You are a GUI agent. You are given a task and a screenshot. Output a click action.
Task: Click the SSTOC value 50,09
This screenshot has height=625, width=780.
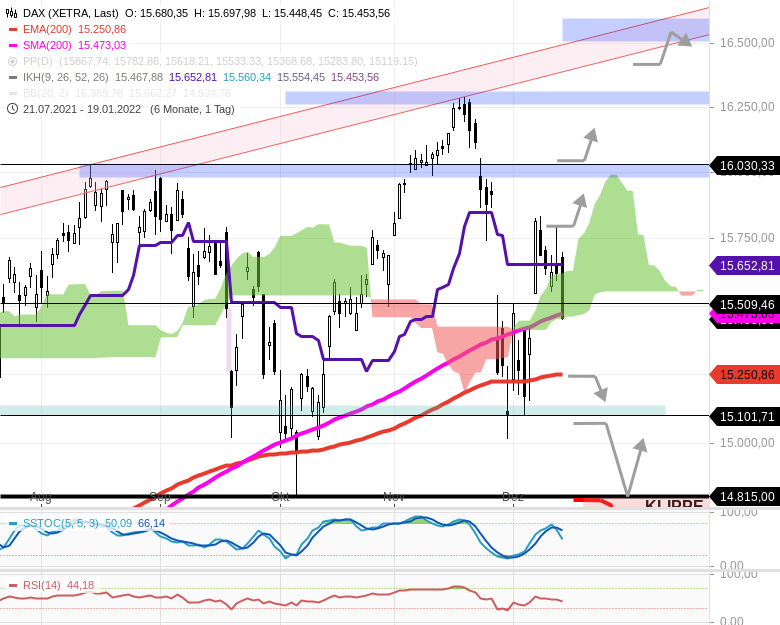coord(118,523)
